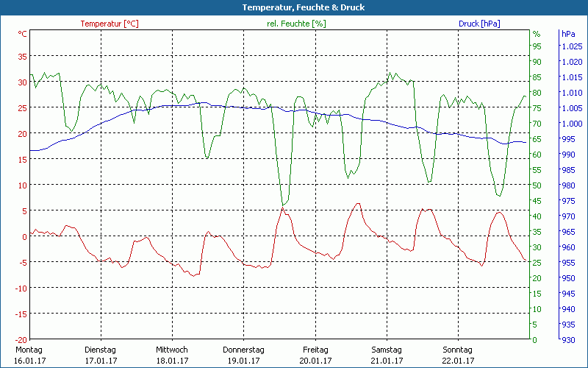Click the blue '945' pressure axis value

[568, 293]
